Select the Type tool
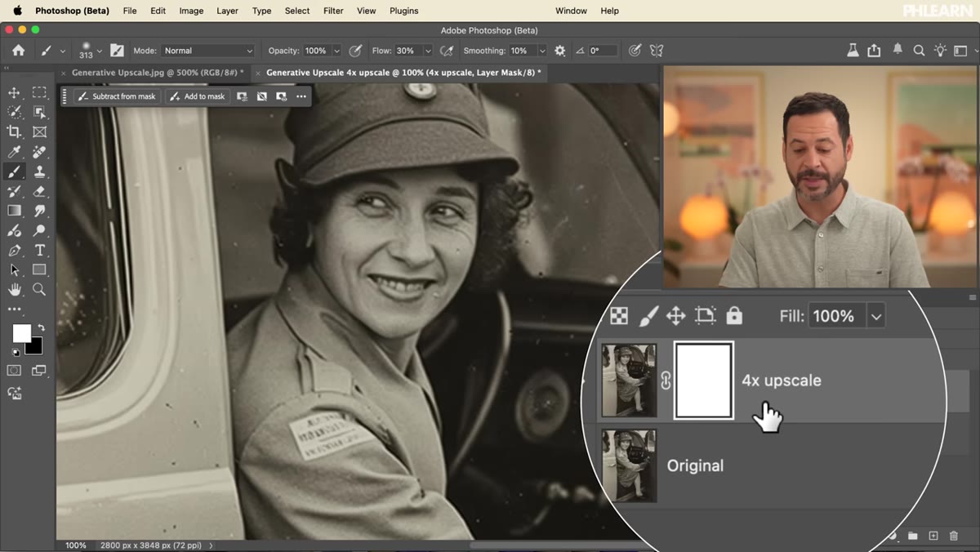This screenshot has width=980, height=552. (x=39, y=250)
